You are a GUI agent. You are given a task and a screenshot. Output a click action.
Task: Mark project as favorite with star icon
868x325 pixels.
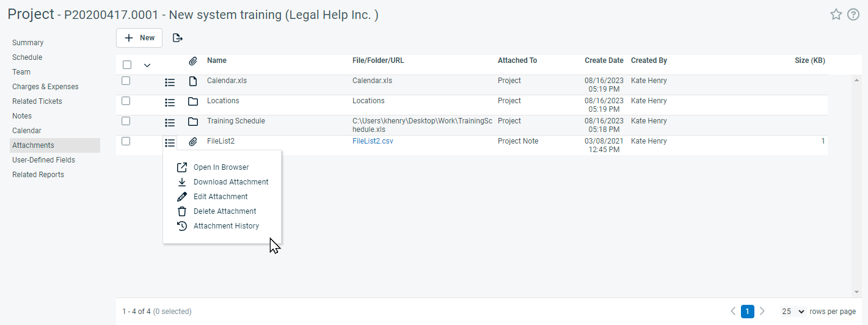pos(836,15)
